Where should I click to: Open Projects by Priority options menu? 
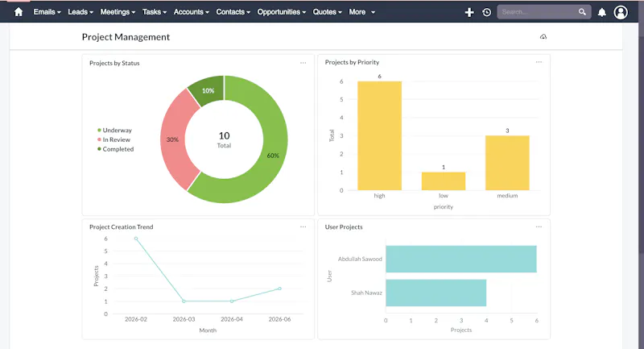coord(539,62)
